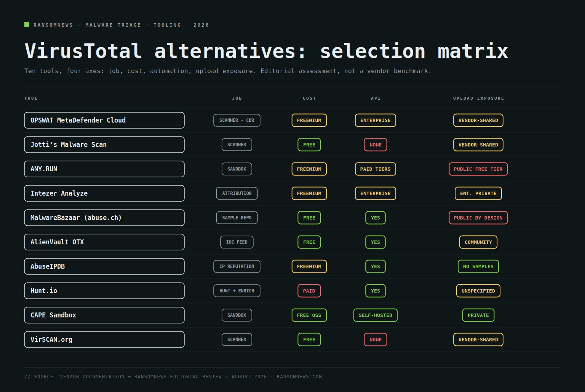Image resolution: width=585 pixels, height=392 pixels.
Task: Select the SAMPLE REPO job badge
Action: (x=237, y=218)
